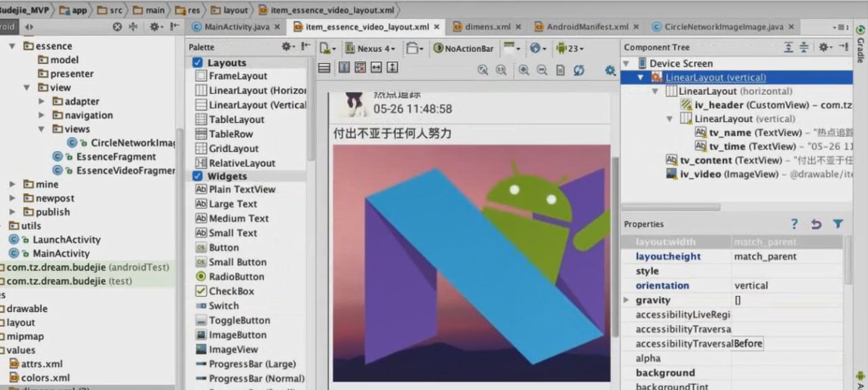Image resolution: width=868 pixels, height=390 pixels.
Task: Click collapse all icon in project panel
Action: coord(133,26)
